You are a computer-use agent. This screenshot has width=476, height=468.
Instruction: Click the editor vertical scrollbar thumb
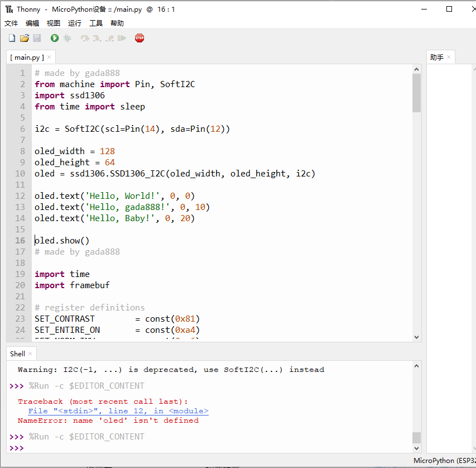click(416, 93)
